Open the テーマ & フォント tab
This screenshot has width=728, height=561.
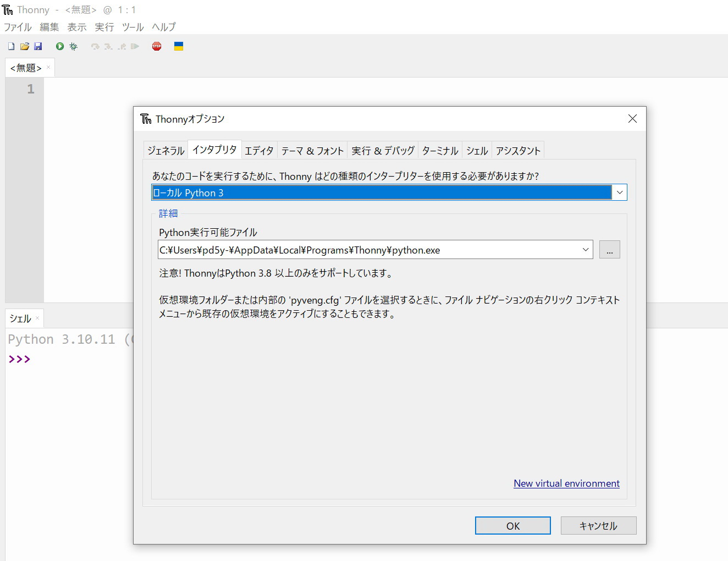312,151
